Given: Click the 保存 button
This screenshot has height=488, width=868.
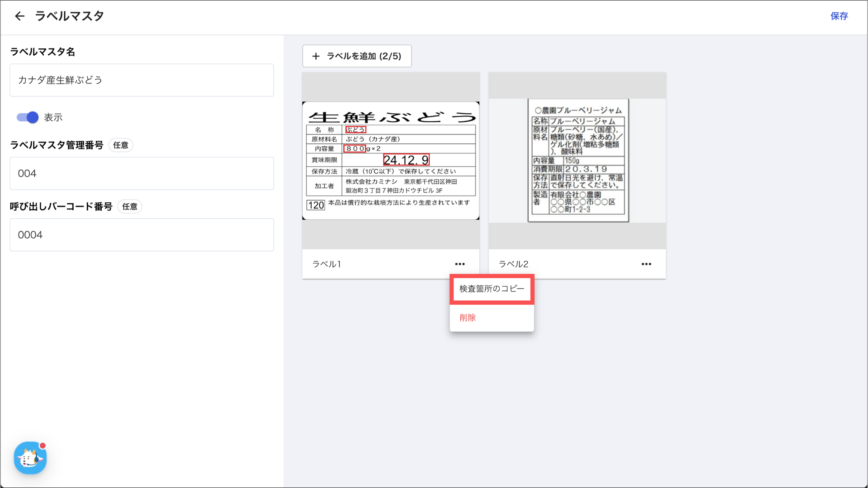Looking at the screenshot, I should point(839,16).
